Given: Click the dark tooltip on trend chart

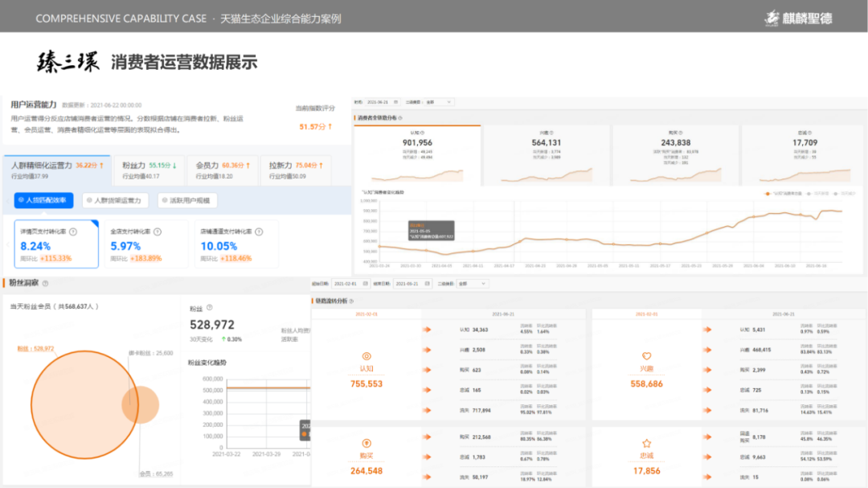Looking at the screenshot, I should tap(432, 231).
